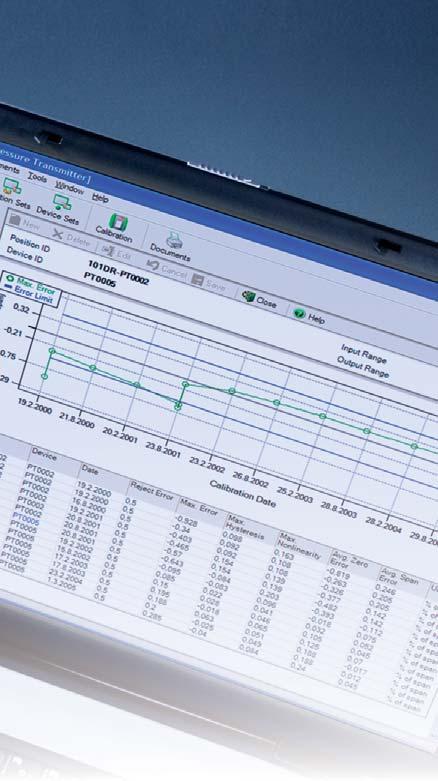Click the 28.2.2004 axis date label
The image size is (438, 781).
click(x=383, y=525)
